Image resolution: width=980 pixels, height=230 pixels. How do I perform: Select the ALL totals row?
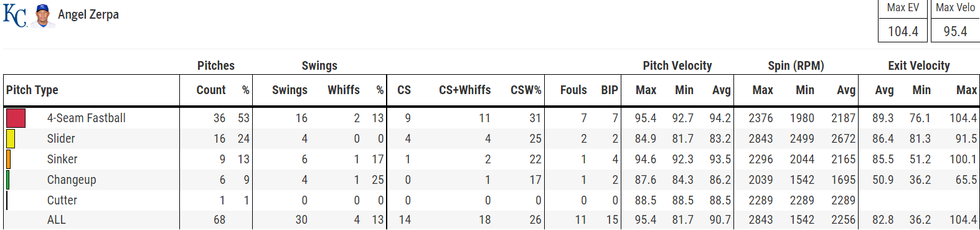click(x=491, y=219)
